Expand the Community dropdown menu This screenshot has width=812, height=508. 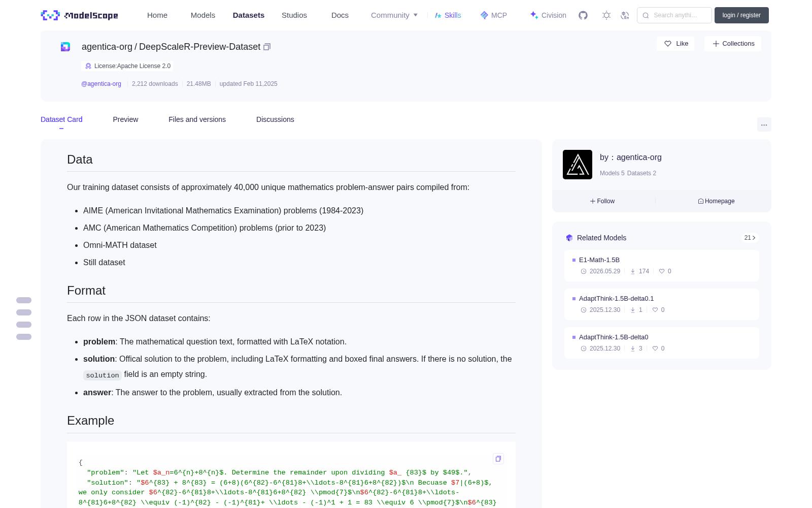point(394,15)
